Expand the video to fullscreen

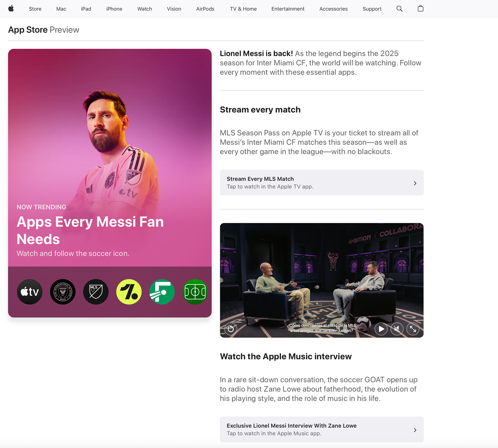coord(413,329)
